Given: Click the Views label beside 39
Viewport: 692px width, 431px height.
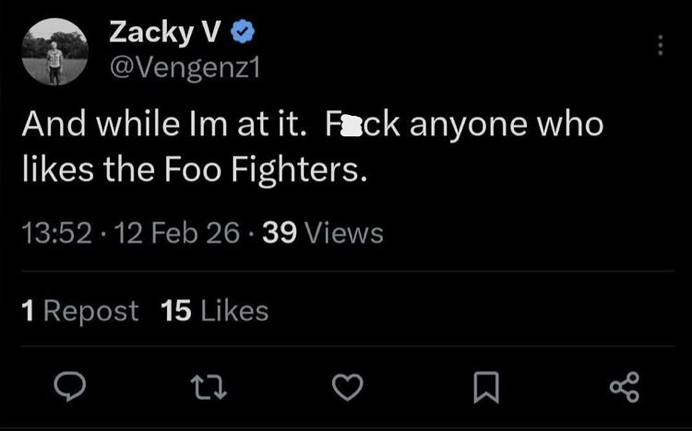Looking at the screenshot, I should [x=343, y=234].
